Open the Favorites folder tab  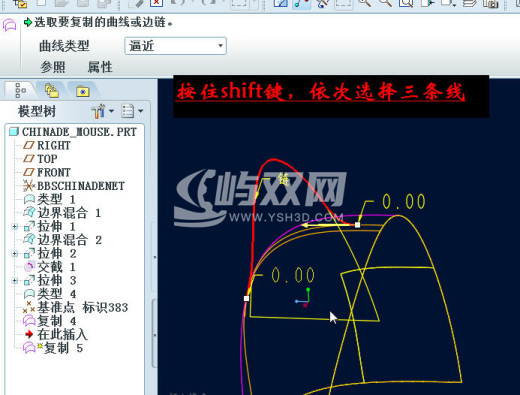click(83, 91)
